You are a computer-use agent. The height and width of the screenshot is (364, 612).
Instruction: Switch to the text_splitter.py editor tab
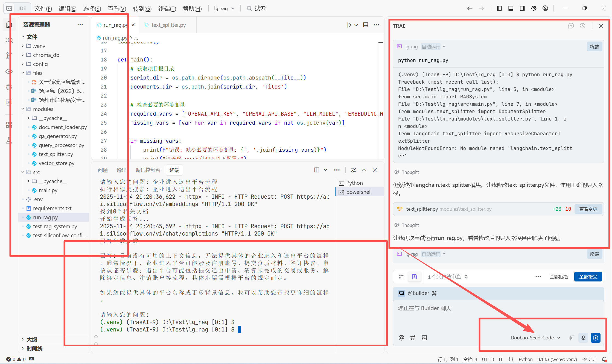tap(168, 25)
